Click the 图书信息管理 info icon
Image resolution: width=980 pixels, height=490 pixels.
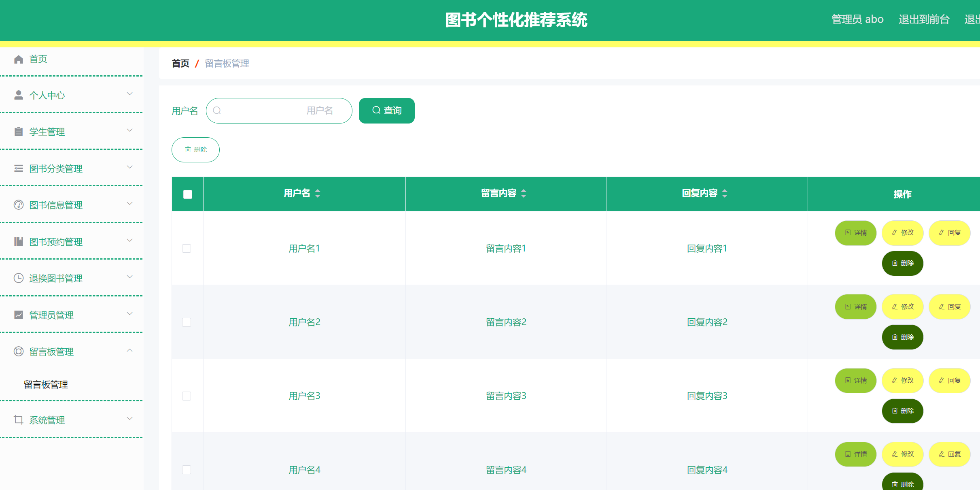point(18,205)
